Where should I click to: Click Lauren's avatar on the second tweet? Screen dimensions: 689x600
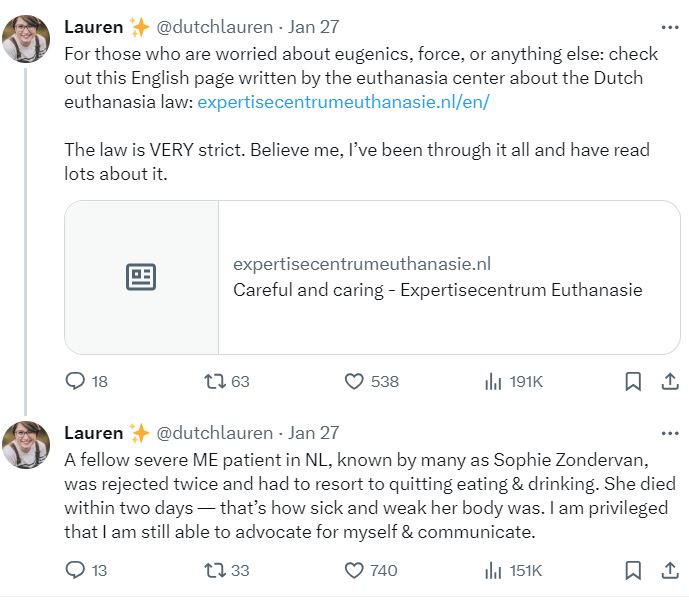pos(27,445)
